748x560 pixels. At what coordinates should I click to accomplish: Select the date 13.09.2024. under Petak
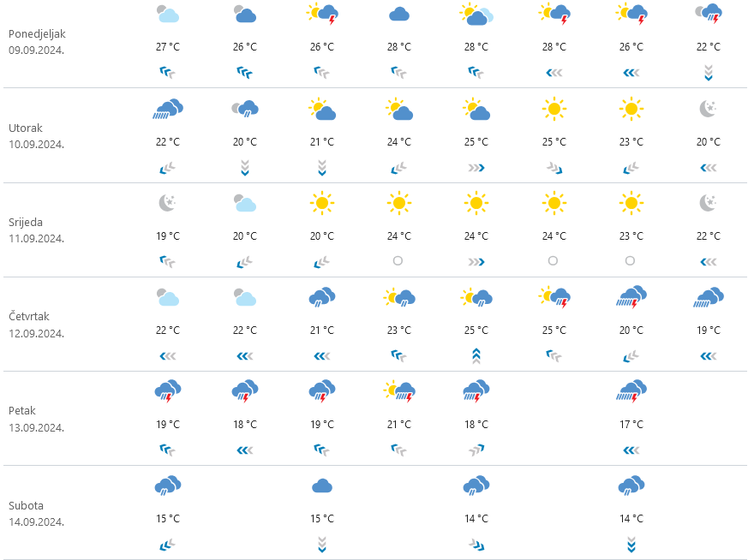pyautogui.click(x=37, y=427)
